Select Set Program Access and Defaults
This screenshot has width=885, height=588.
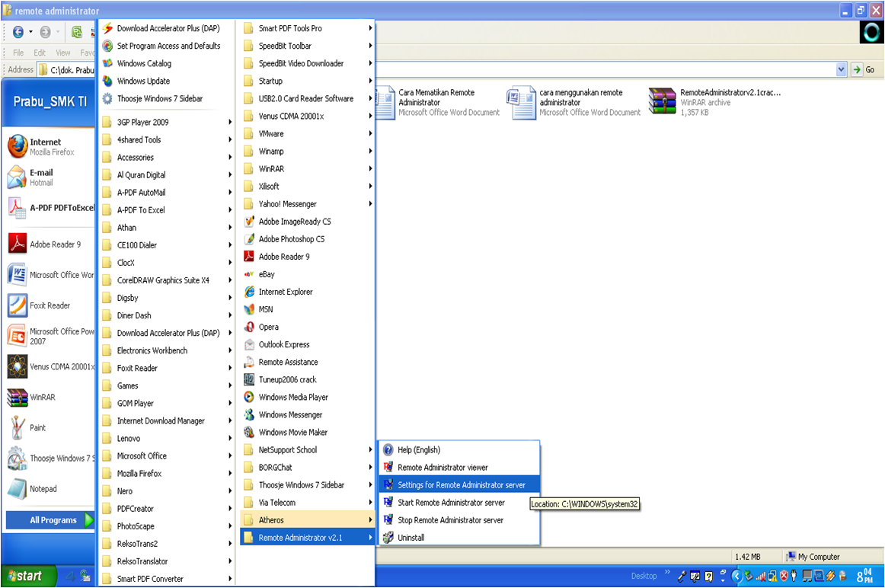click(167, 46)
